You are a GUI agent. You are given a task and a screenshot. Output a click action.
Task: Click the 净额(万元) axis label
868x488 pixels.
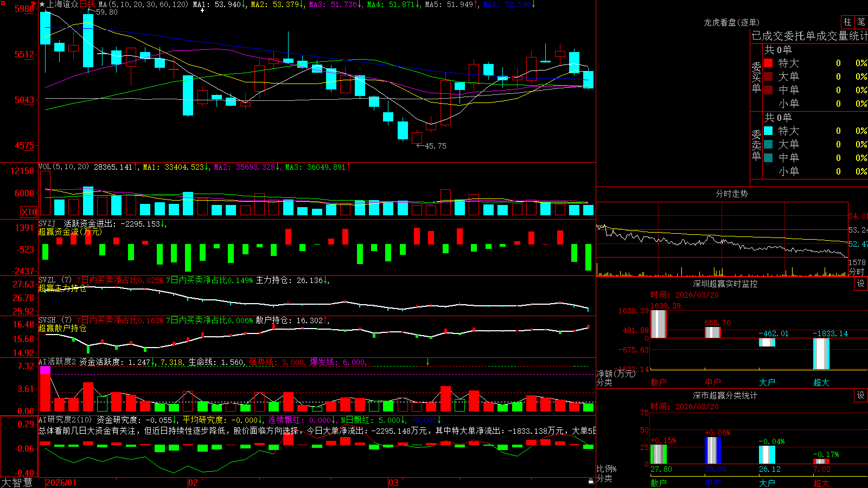click(x=616, y=374)
